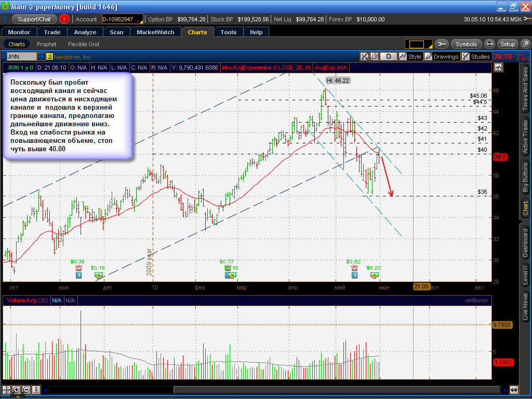Click the zoom in magnifier icon
The image size is (532, 399).
[x=16, y=390]
